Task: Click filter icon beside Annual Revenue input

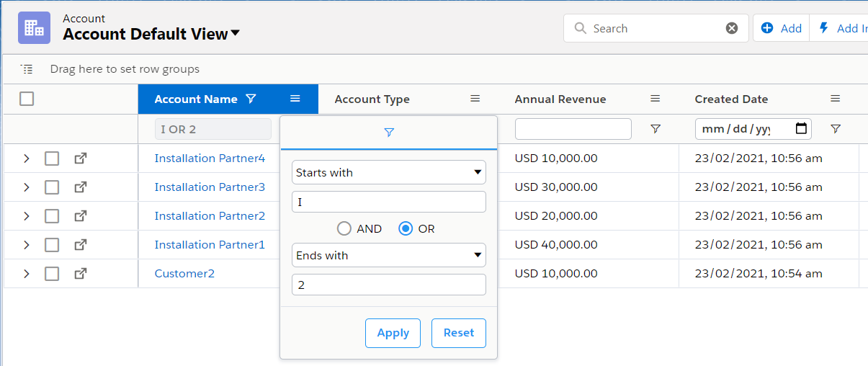Action: [x=655, y=129]
